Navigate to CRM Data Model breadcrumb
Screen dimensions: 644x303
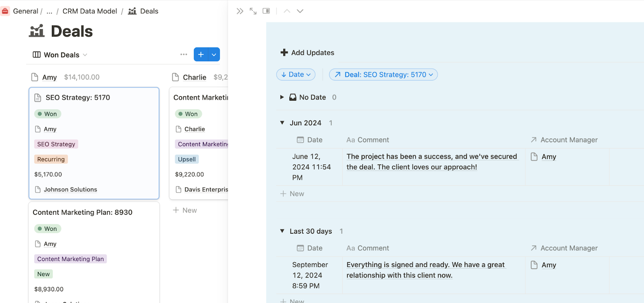[90, 11]
